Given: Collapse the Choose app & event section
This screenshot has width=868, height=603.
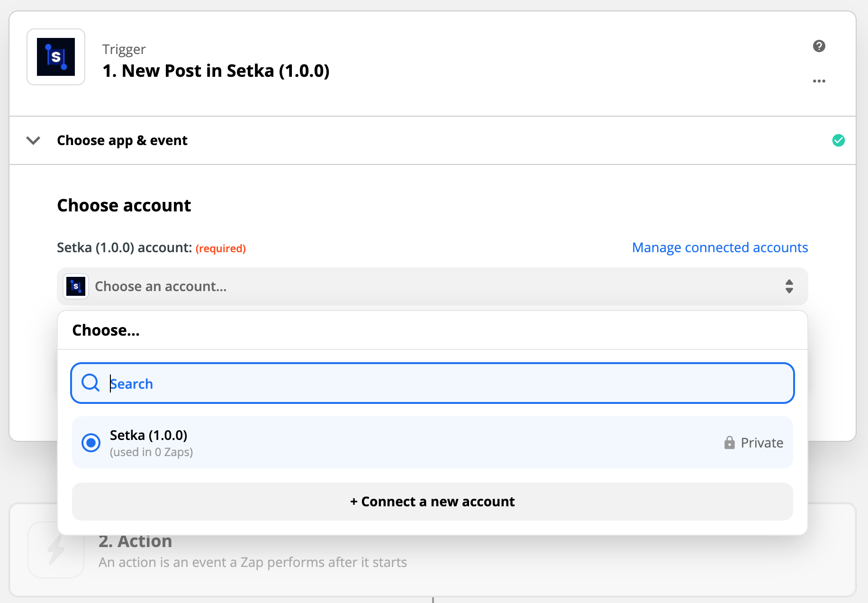Looking at the screenshot, I should click(x=33, y=140).
